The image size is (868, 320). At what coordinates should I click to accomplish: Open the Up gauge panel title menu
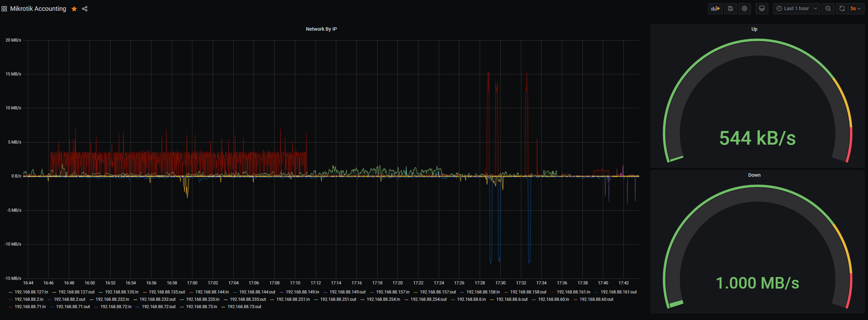point(754,29)
